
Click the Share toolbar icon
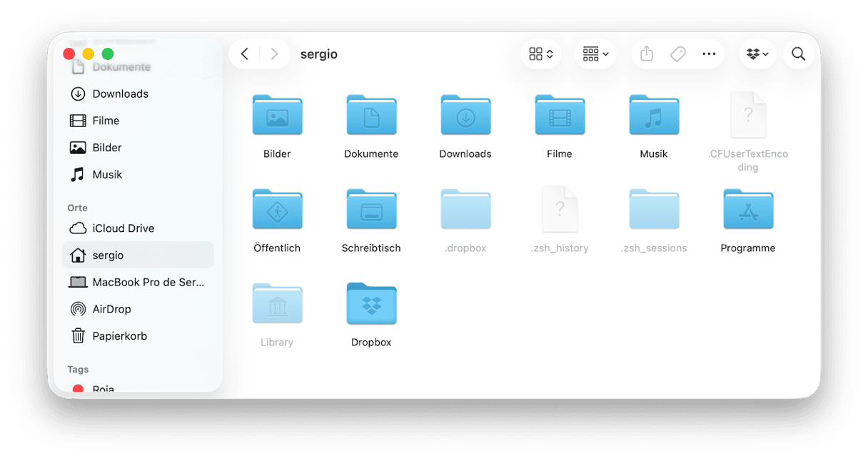pos(647,54)
